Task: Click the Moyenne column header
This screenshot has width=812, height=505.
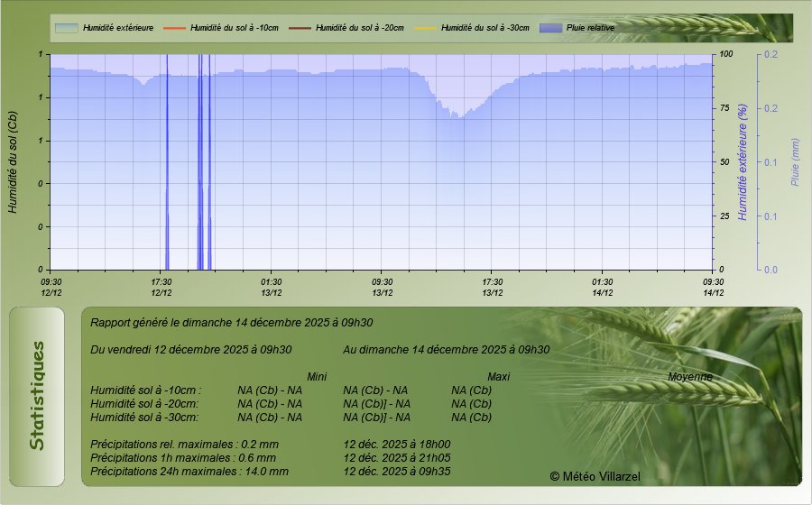Action: coord(689,376)
